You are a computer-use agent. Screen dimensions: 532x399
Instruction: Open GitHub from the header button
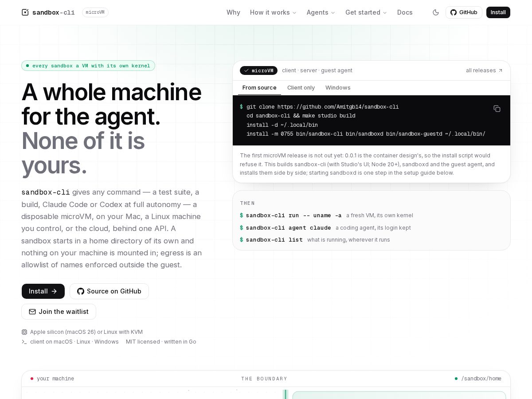464,12
